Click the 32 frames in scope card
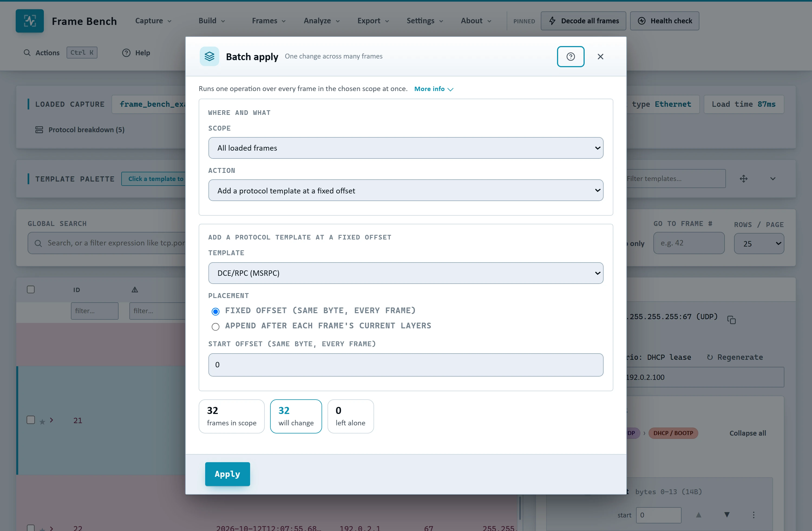This screenshot has width=812, height=531. coord(231,416)
